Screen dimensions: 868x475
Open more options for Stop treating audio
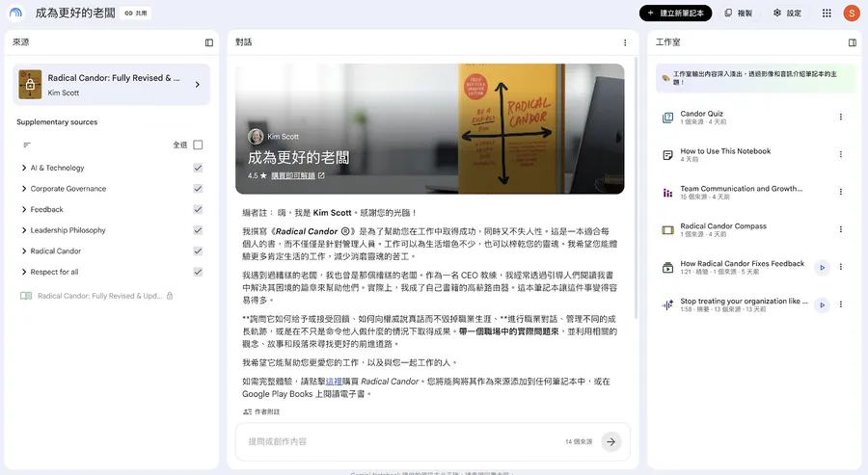pyautogui.click(x=840, y=304)
